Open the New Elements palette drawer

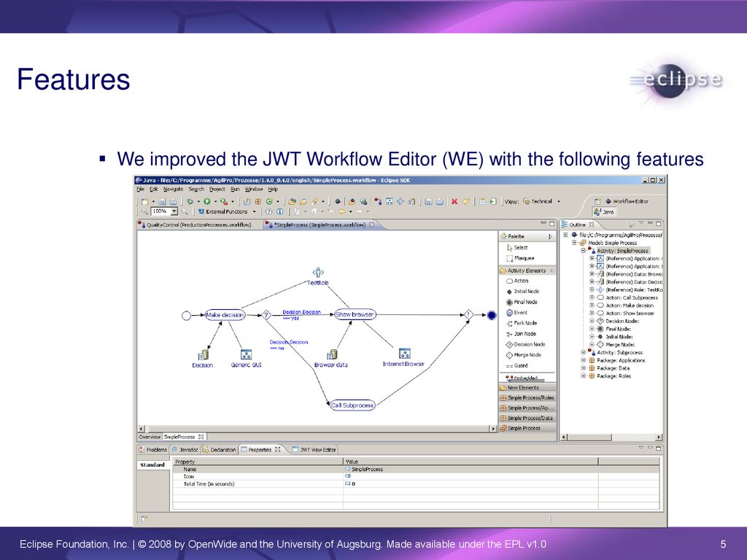527,388
